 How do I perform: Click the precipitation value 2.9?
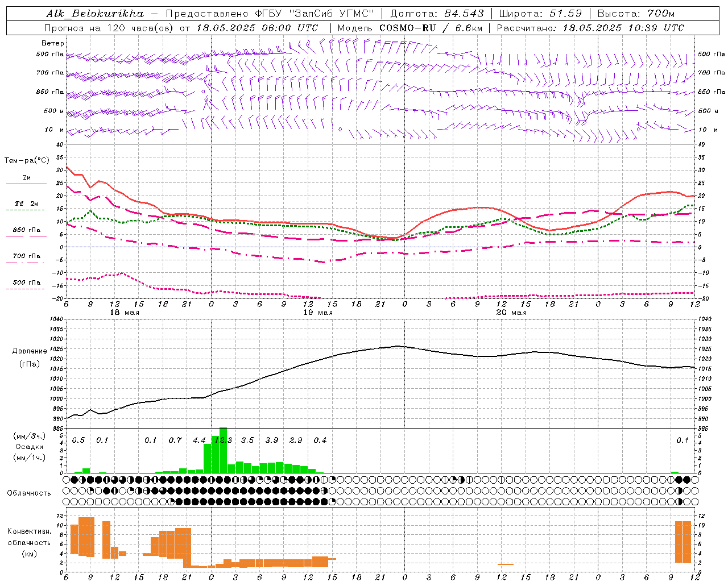coord(296,440)
